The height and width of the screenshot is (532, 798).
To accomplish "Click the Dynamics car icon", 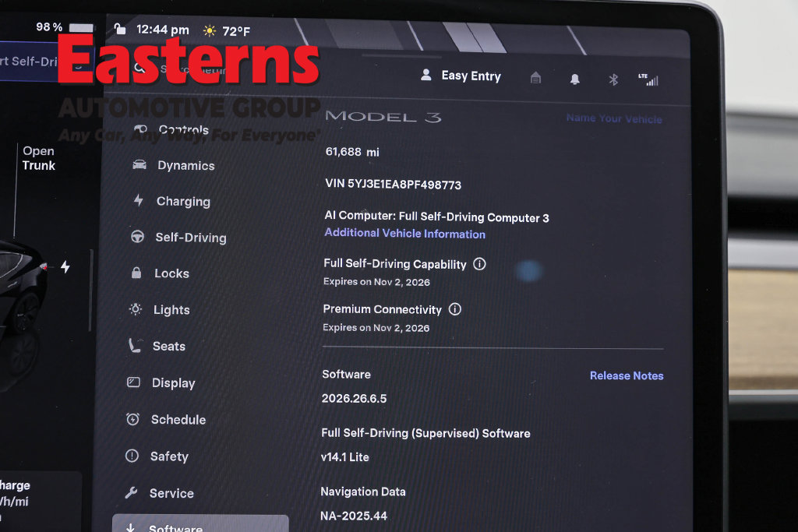I will point(139,165).
